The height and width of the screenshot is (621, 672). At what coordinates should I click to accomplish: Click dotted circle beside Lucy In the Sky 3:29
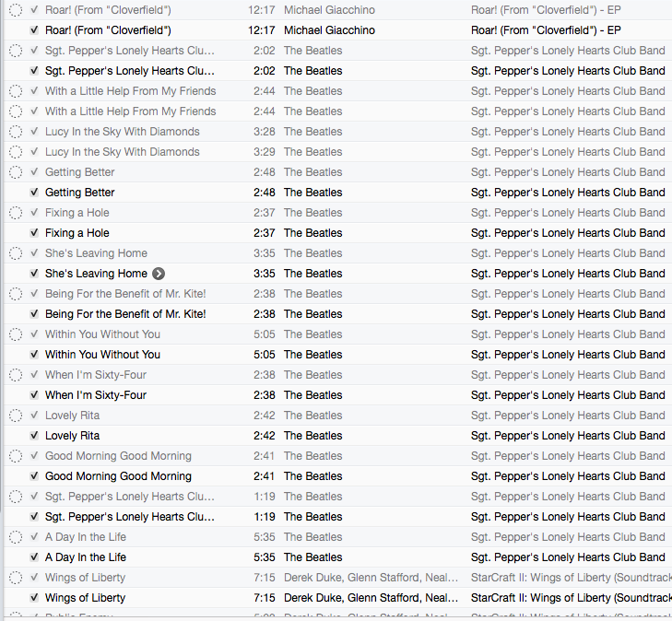[x=16, y=152]
